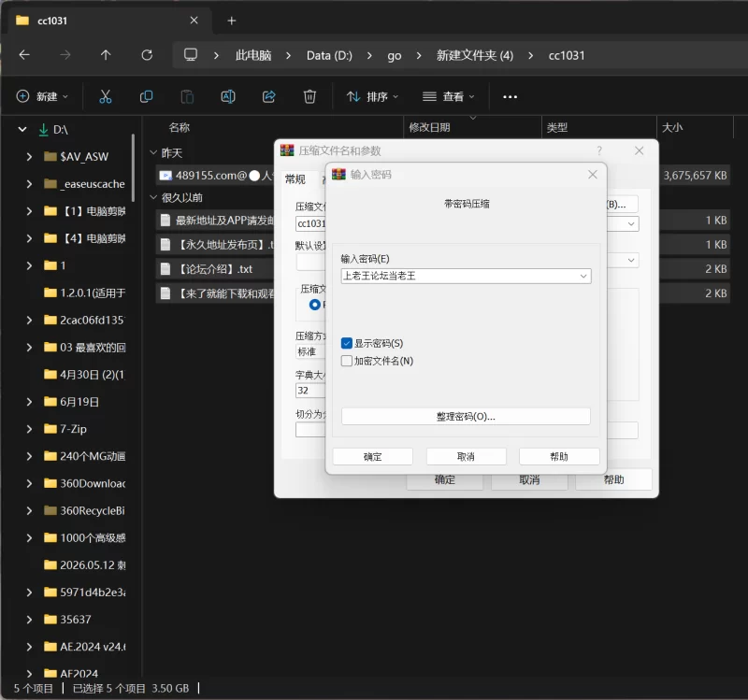The height and width of the screenshot is (700, 748).
Task: Click 新建文件夹 (4) breadcrumb segment
Action: coord(475,55)
